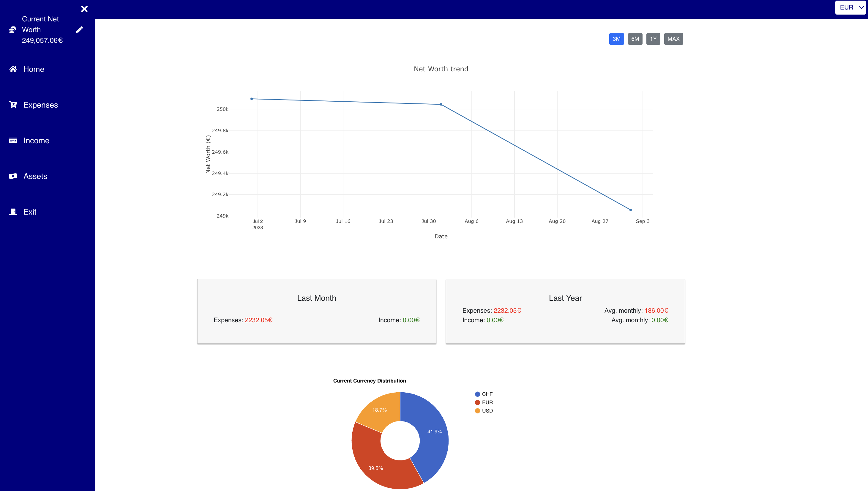The width and height of the screenshot is (868, 491).
Task: Click Last Month expenses value 2232.05€
Action: 258,320
